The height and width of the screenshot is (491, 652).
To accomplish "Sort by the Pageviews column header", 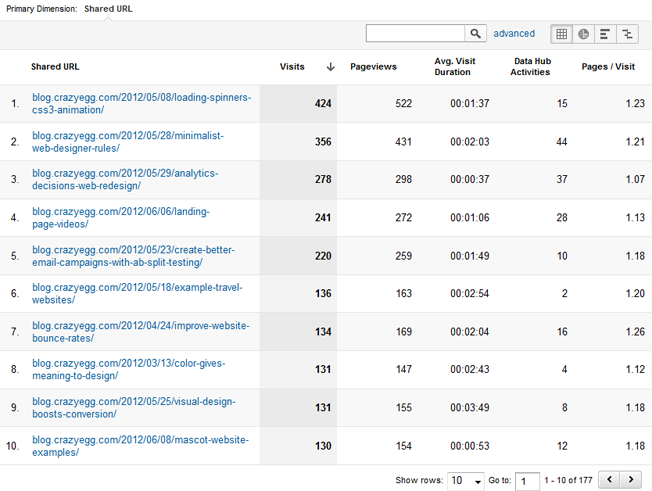I will coord(373,67).
